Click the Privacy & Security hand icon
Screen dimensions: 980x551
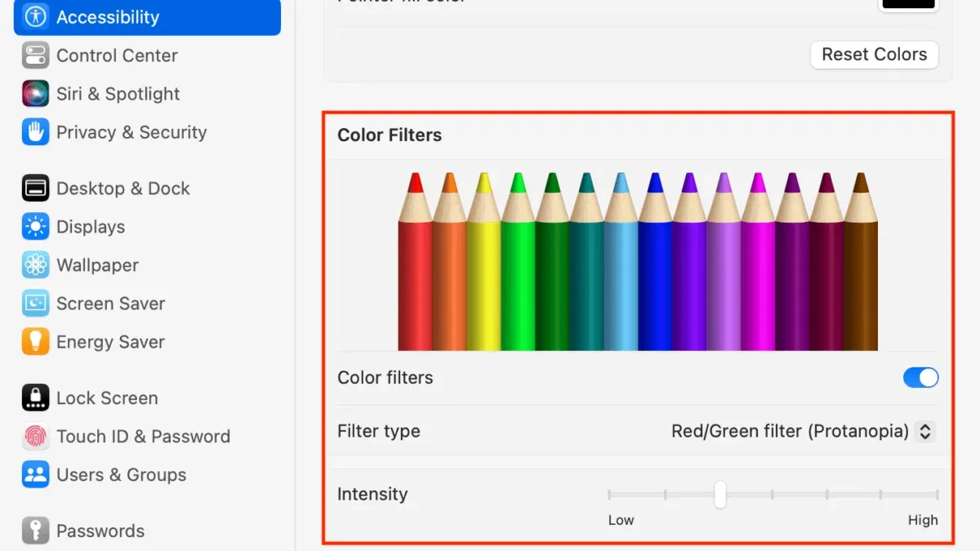coord(35,132)
